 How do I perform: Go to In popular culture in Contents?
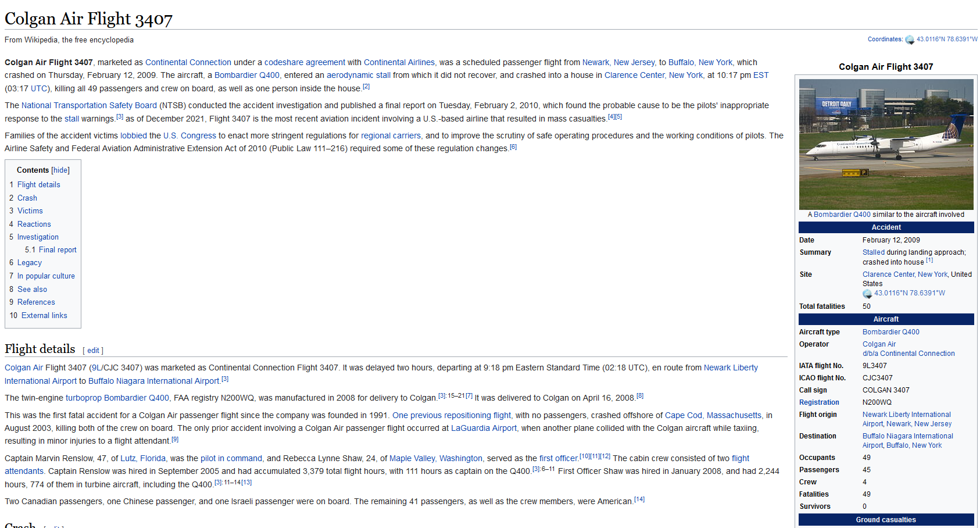[46, 276]
